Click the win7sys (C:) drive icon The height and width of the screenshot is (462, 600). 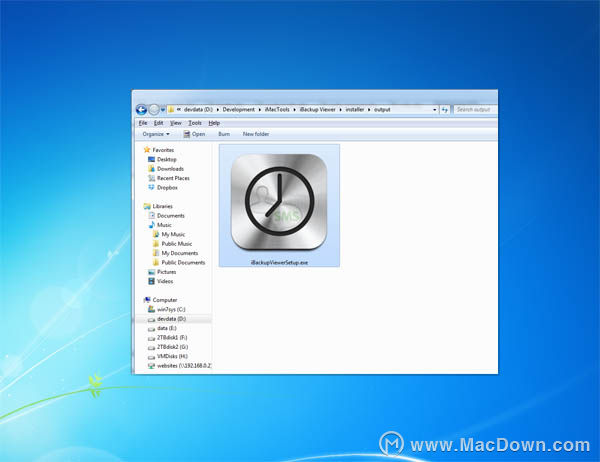(x=152, y=309)
